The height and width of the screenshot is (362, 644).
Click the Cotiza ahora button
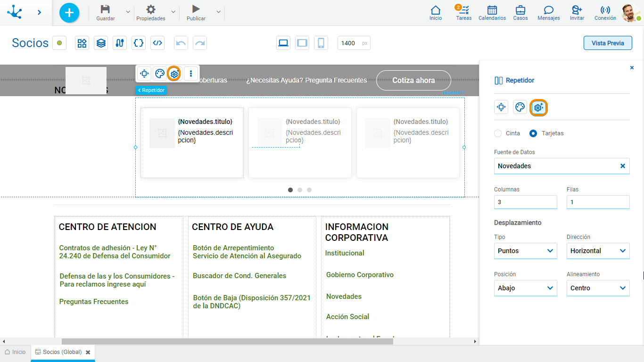click(x=413, y=80)
